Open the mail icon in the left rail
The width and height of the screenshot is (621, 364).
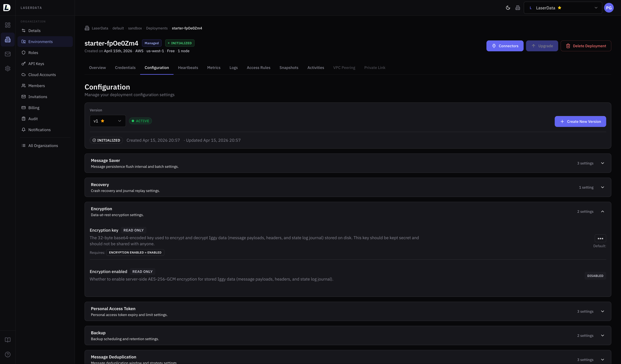[8, 54]
